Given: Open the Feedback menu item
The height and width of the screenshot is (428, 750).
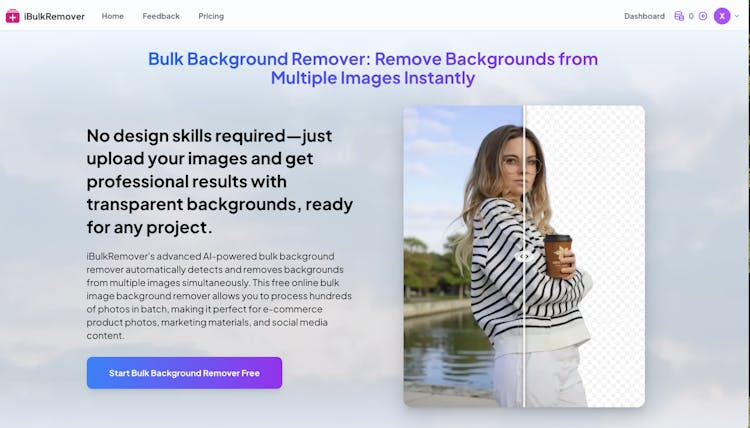Looking at the screenshot, I should pos(161,16).
